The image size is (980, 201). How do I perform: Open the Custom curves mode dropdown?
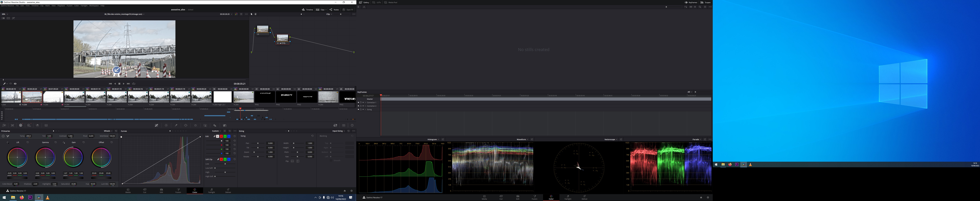(x=216, y=131)
